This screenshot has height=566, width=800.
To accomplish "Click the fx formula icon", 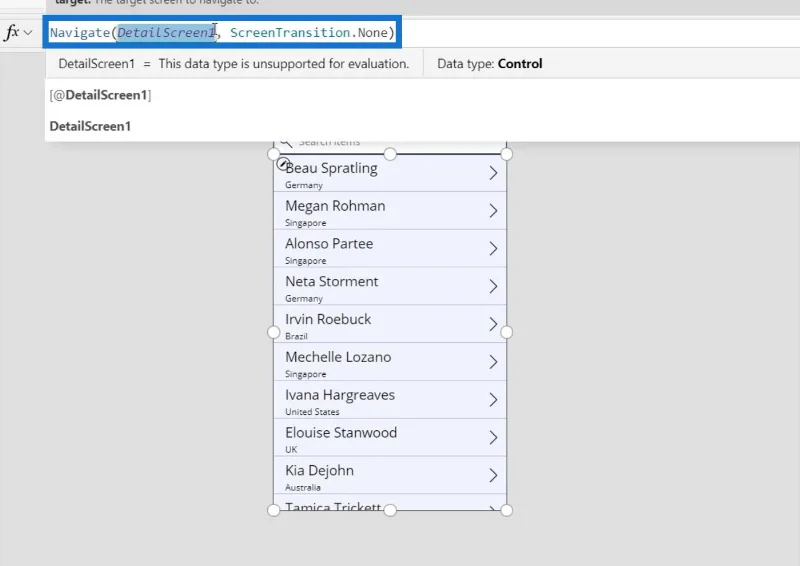I will [11, 32].
